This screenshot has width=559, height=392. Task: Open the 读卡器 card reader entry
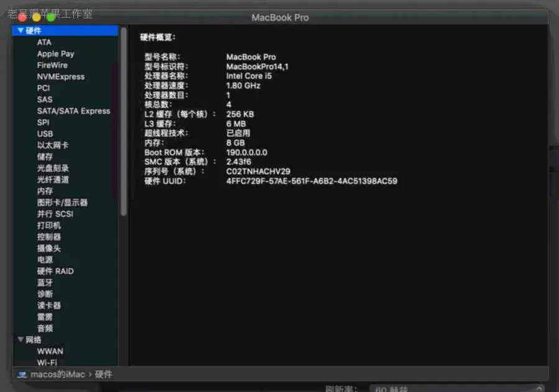pyautogui.click(x=49, y=305)
